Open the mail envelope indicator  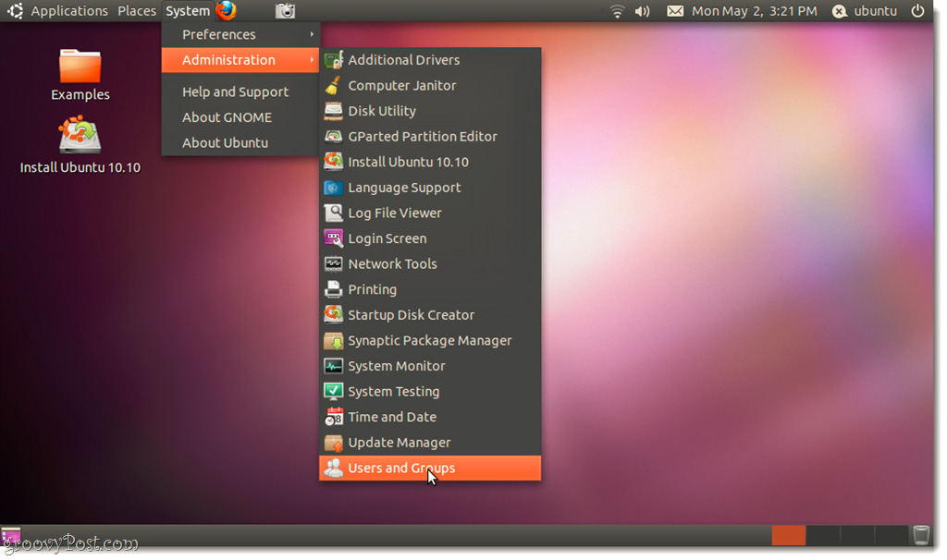pos(674,11)
